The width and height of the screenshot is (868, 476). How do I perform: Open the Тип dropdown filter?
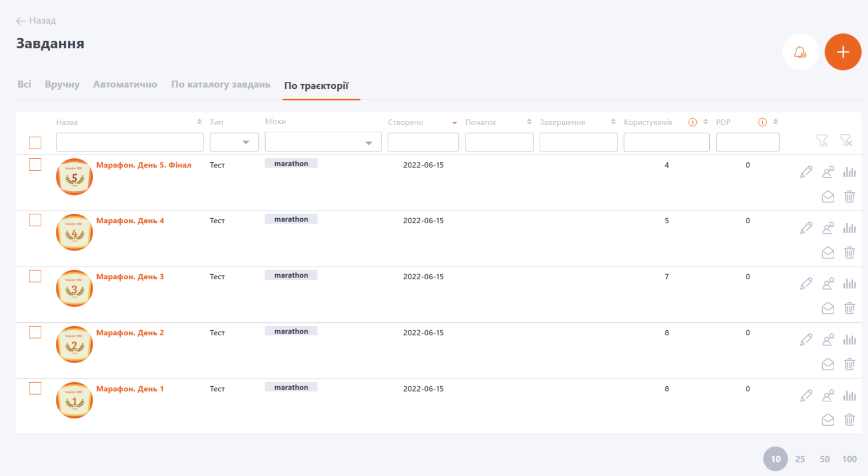pos(246,142)
